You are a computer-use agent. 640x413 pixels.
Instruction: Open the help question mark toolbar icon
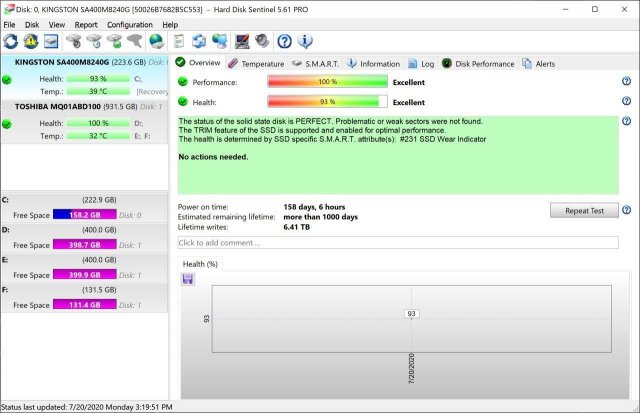284,41
